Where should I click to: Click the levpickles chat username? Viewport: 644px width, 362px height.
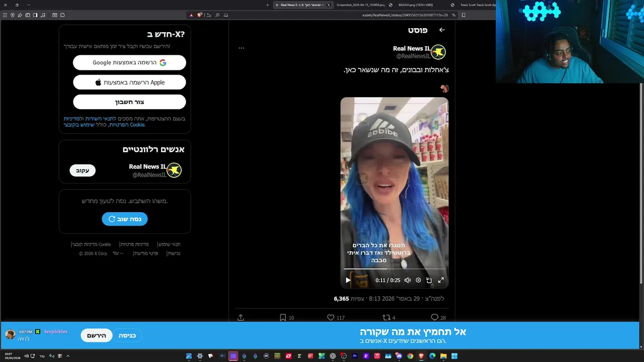[x=56, y=332]
